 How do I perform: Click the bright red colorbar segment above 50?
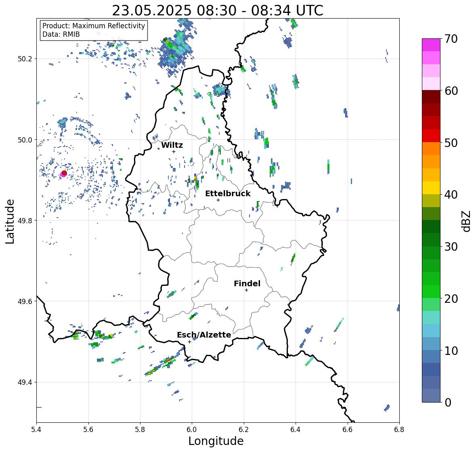pyautogui.click(x=431, y=136)
